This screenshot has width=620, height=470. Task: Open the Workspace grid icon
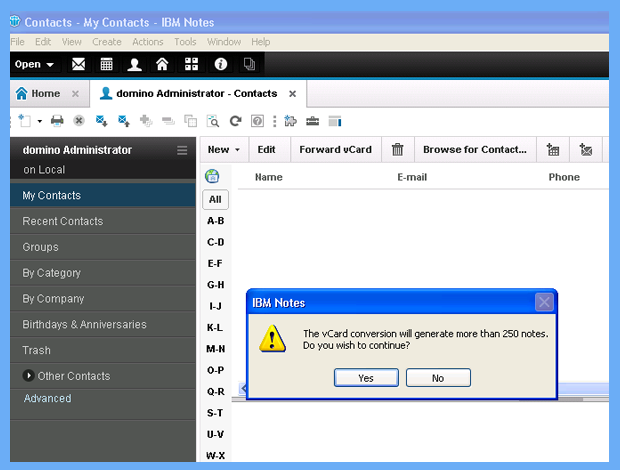tap(191, 64)
